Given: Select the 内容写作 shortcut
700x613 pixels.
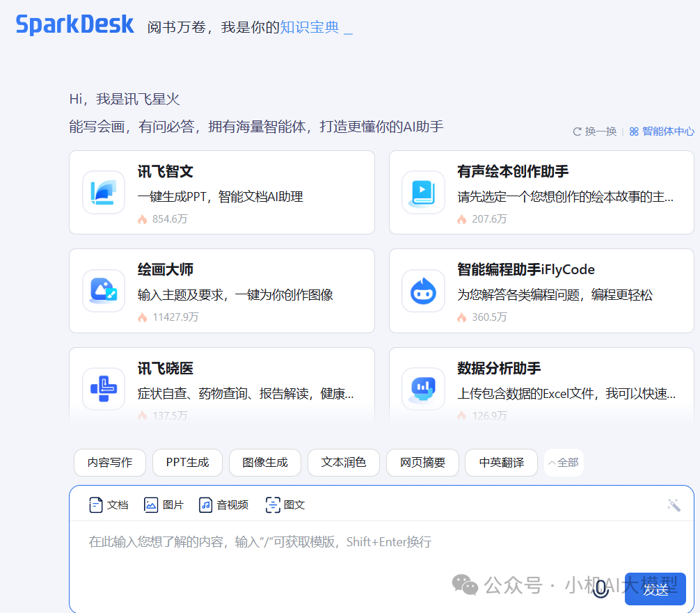Looking at the screenshot, I should [110, 463].
